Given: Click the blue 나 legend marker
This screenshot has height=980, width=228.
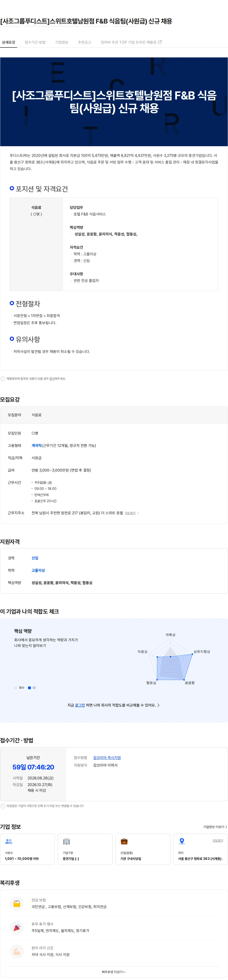Looking at the screenshot, I should [x=29, y=687].
